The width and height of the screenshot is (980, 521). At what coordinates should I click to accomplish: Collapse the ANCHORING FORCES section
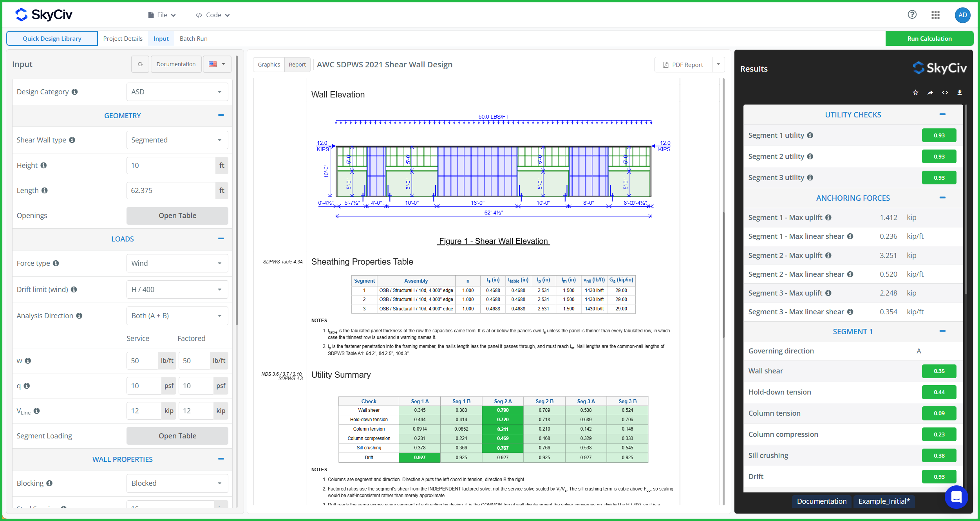click(x=942, y=198)
